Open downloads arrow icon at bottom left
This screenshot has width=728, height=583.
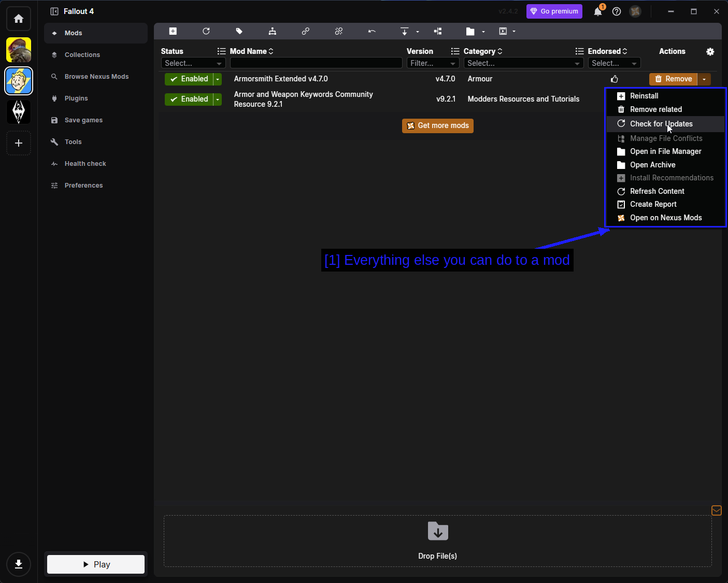19,564
